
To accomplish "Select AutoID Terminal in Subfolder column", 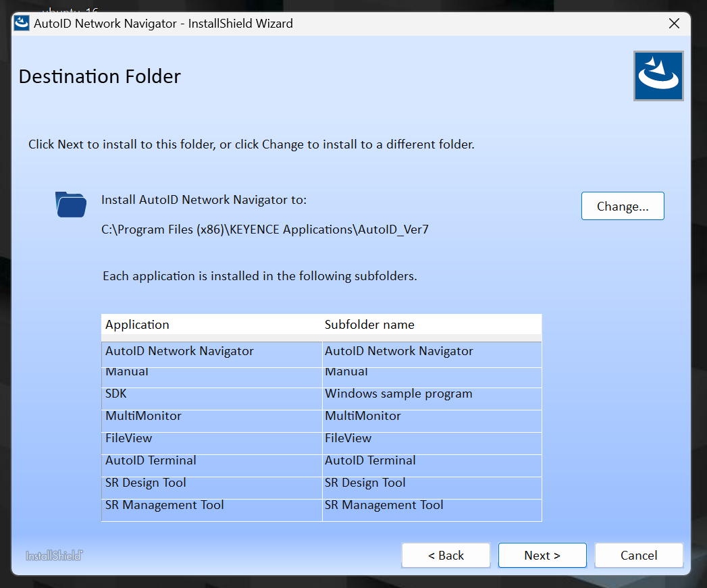I will tap(432, 465).
